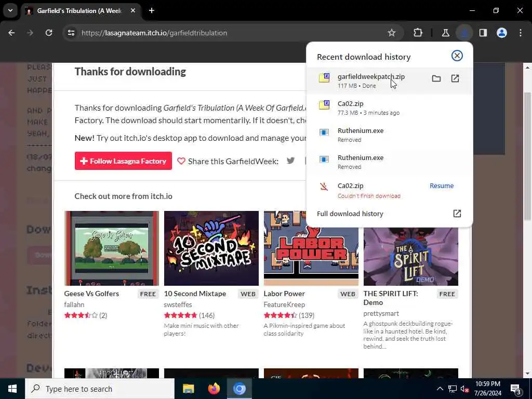
Task: Open the Labor Power title link
Action: (x=284, y=294)
